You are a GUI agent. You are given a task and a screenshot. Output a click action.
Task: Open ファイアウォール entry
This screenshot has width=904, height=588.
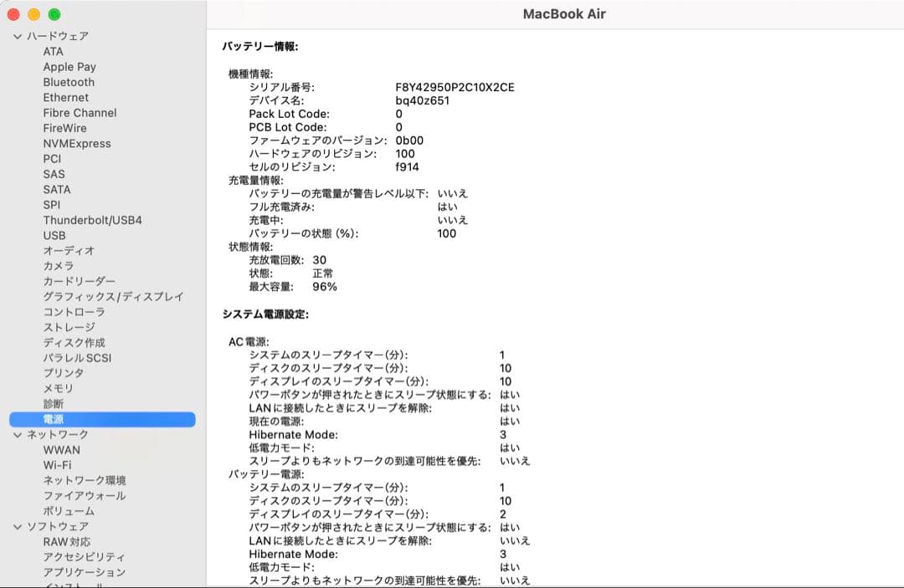pos(85,496)
